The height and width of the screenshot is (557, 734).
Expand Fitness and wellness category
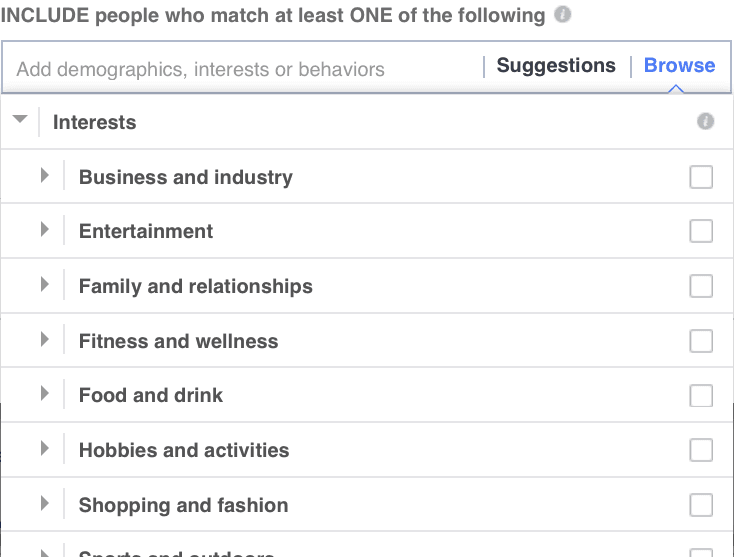pyautogui.click(x=44, y=340)
